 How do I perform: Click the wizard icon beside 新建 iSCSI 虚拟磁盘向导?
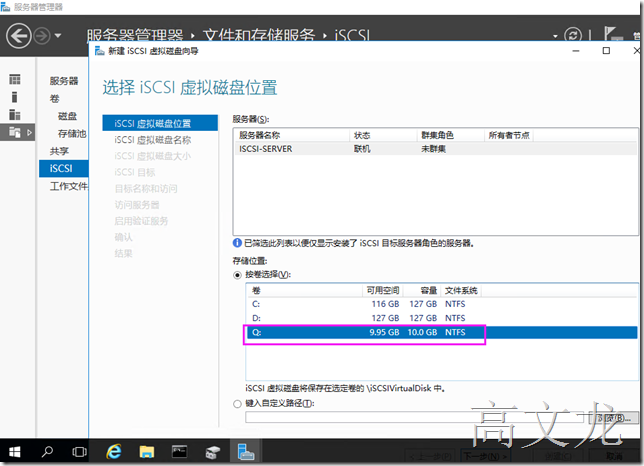[99, 51]
